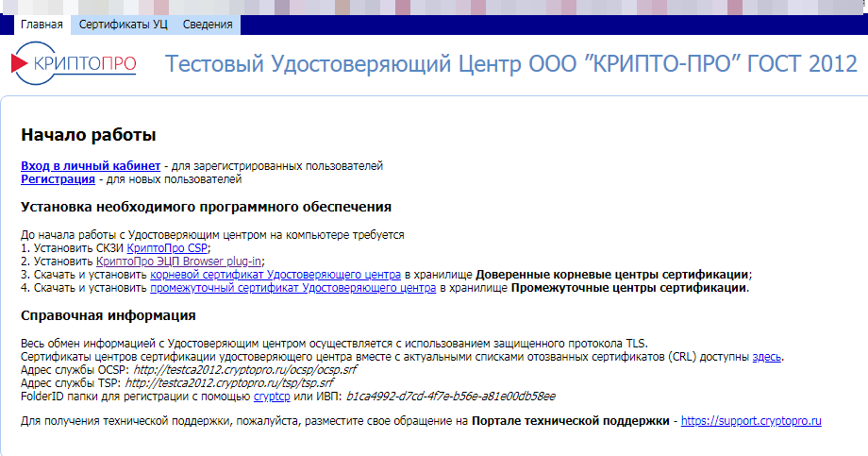Click the TSP service address text

click(229, 383)
